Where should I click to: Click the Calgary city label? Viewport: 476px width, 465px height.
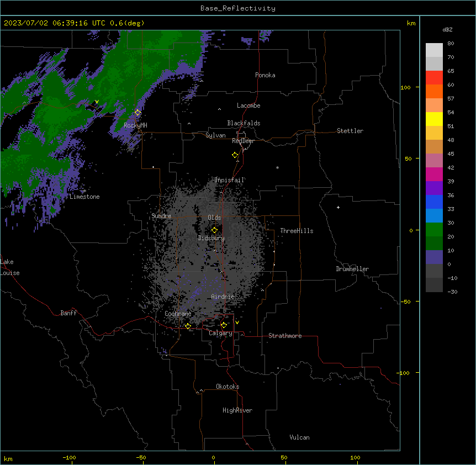[220, 333]
